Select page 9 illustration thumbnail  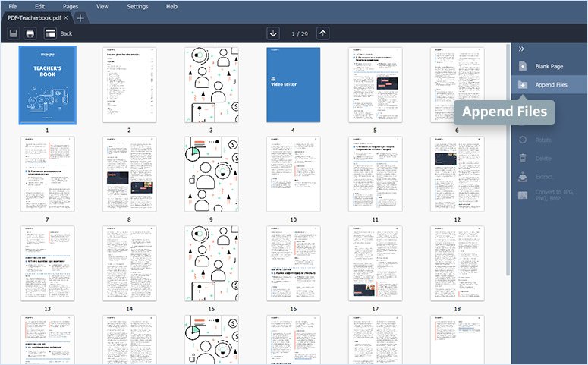pos(212,174)
